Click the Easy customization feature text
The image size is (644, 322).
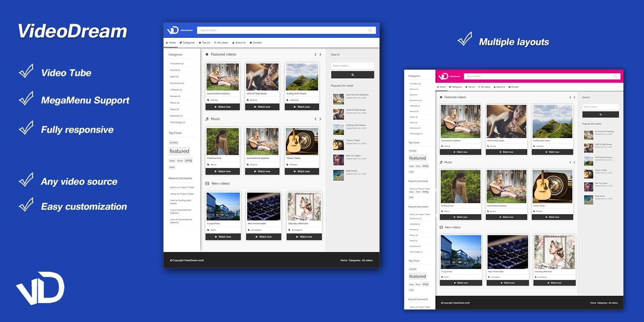pyautogui.click(x=84, y=206)
